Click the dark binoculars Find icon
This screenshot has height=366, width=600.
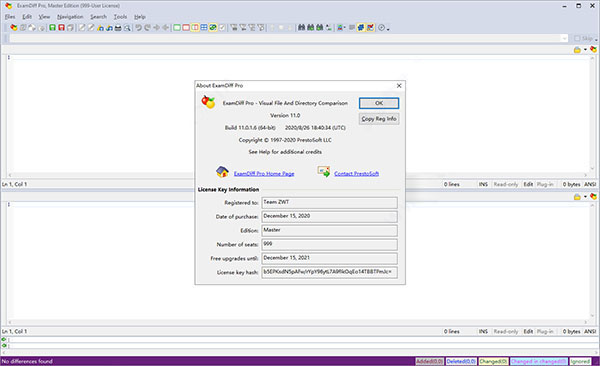pos(302,28)
